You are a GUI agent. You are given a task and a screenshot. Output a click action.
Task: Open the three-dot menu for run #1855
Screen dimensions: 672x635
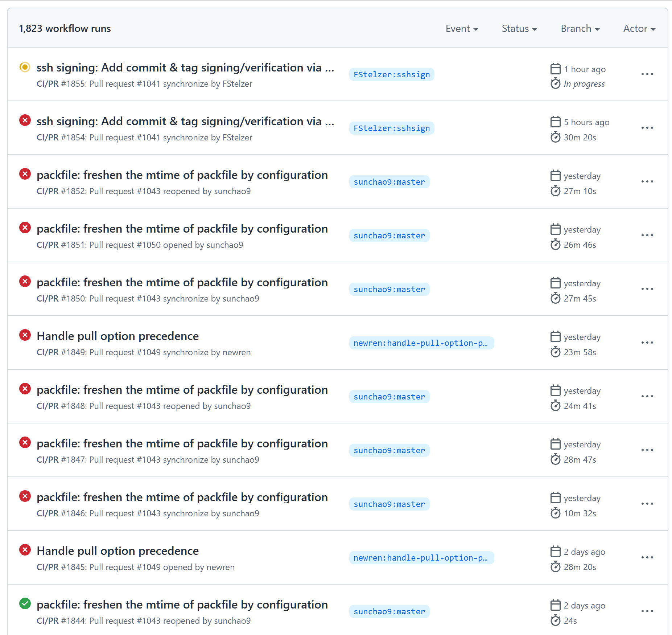click(x=647, y=74)
